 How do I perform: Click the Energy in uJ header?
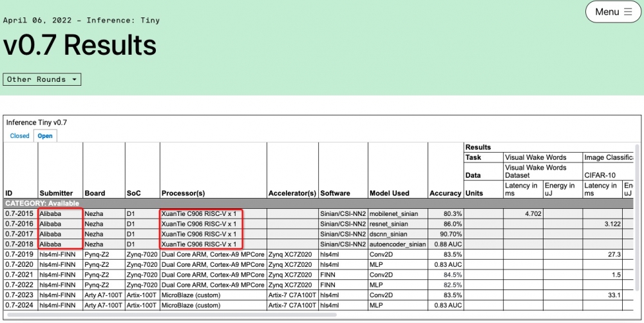[x=560, y=190]
